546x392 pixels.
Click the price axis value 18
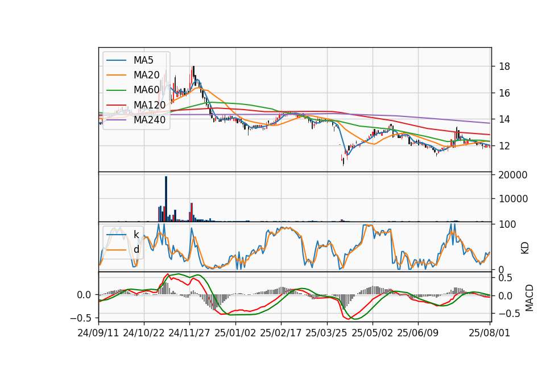[x=504, y=66]
